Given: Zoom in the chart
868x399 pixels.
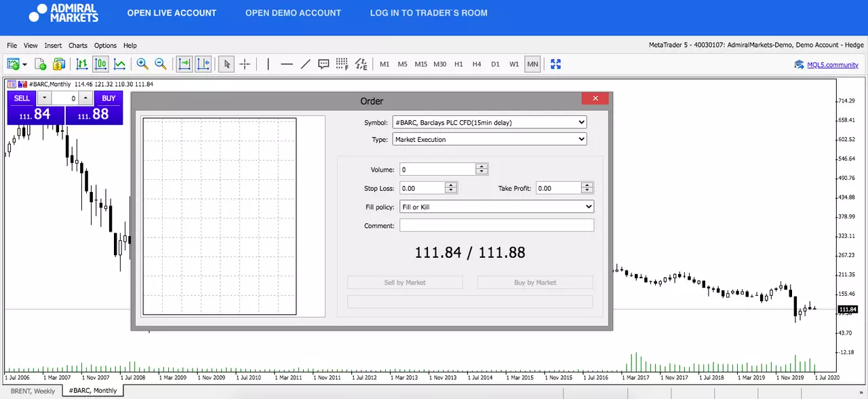Looking at the screenshot, I should tap(142, 64).
